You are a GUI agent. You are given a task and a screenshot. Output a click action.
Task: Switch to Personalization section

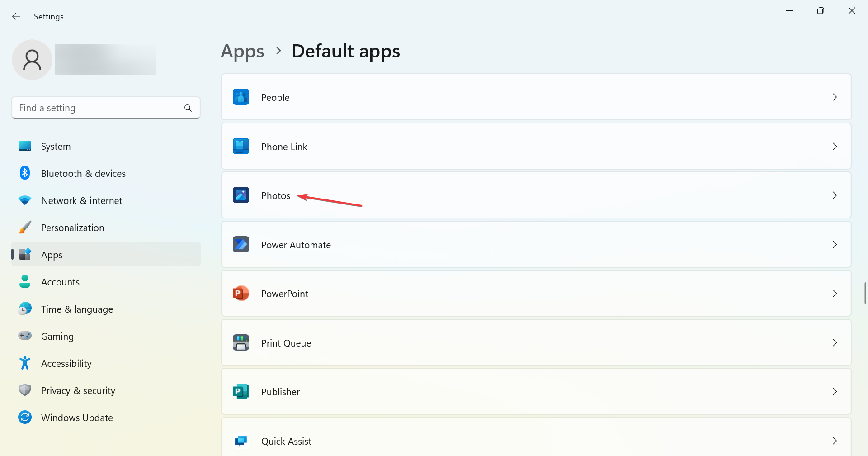tap(106, 228)
